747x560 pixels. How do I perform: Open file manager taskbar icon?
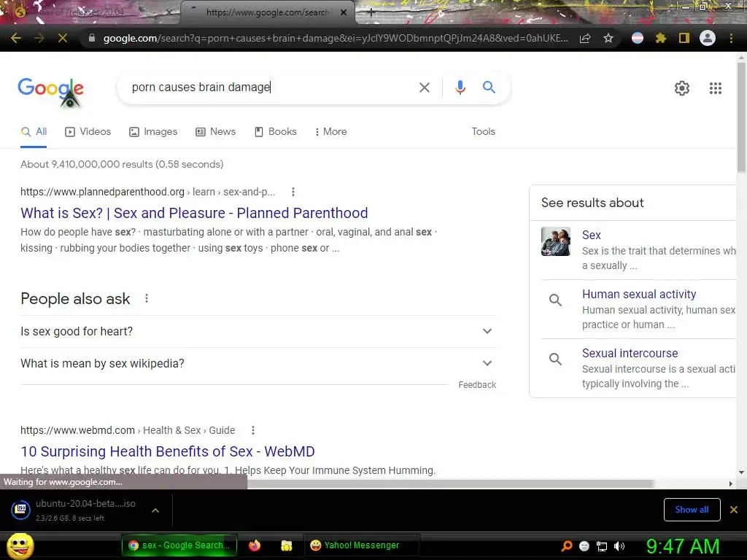[x=286, y=545]
